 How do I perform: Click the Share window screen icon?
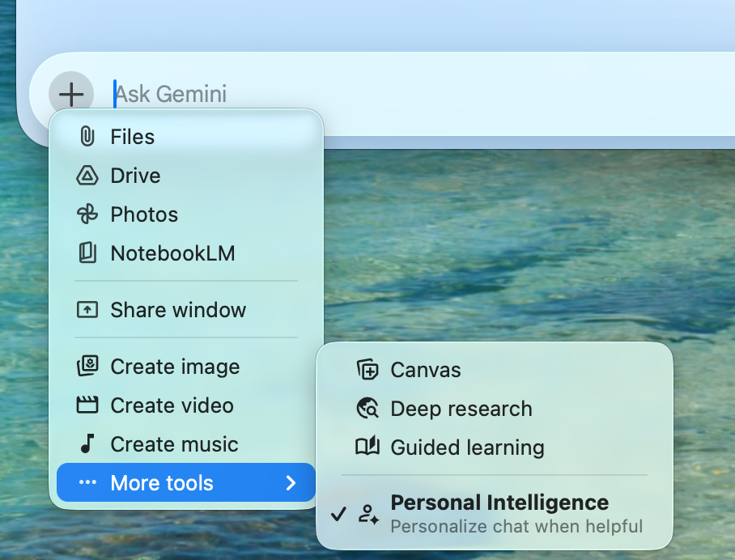(87, 310)
